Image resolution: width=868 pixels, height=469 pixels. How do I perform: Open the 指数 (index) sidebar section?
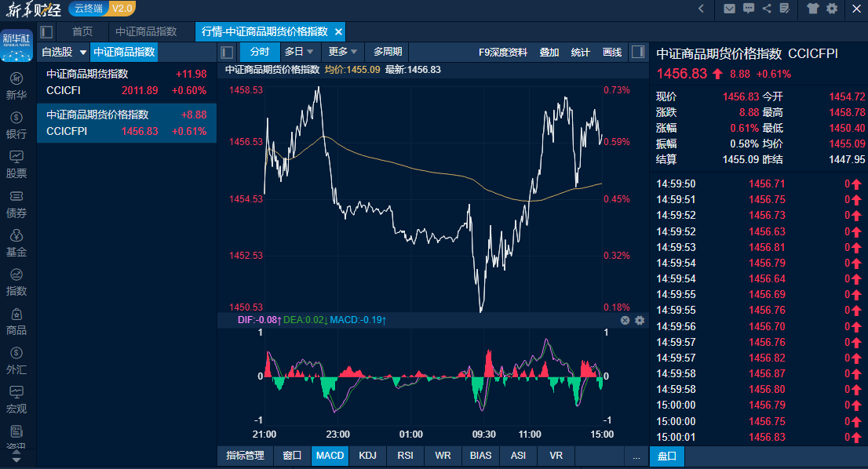16,282
